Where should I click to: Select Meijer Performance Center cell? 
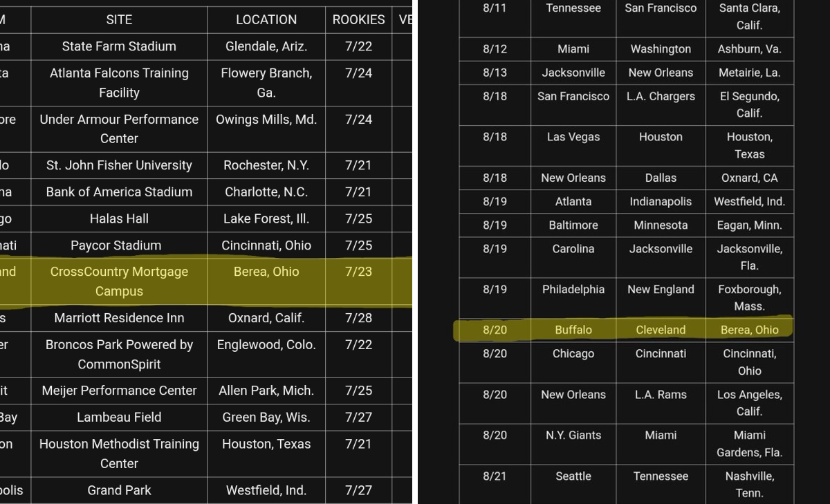119,391
